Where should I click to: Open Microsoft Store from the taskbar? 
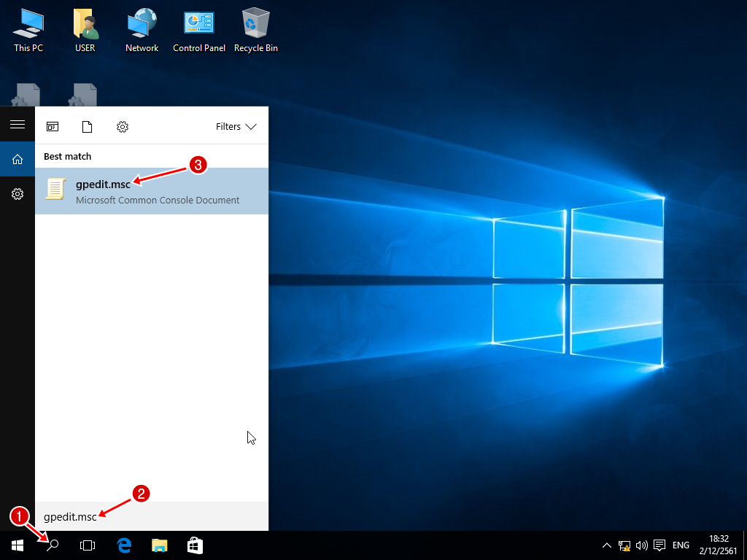(195, 545)
